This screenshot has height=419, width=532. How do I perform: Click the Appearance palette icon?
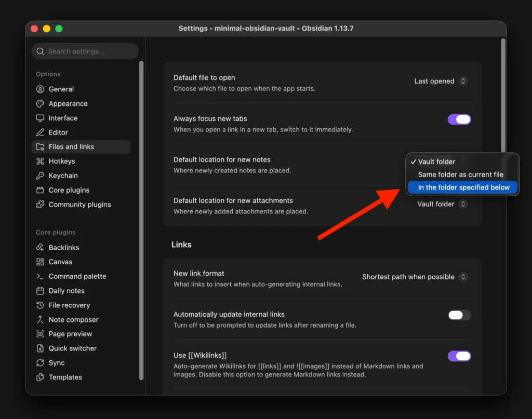pyautogui.click(x=40, y=104)
